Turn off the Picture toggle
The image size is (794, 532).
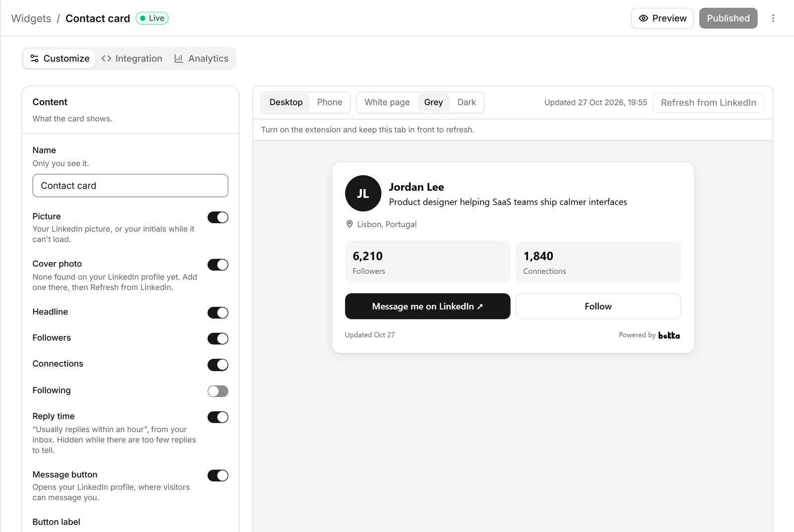(218, 217)
